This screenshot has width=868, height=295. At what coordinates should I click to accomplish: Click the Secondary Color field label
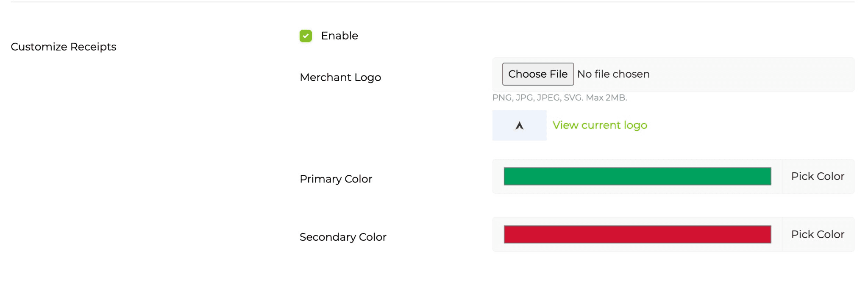click(x=343, y=237)
